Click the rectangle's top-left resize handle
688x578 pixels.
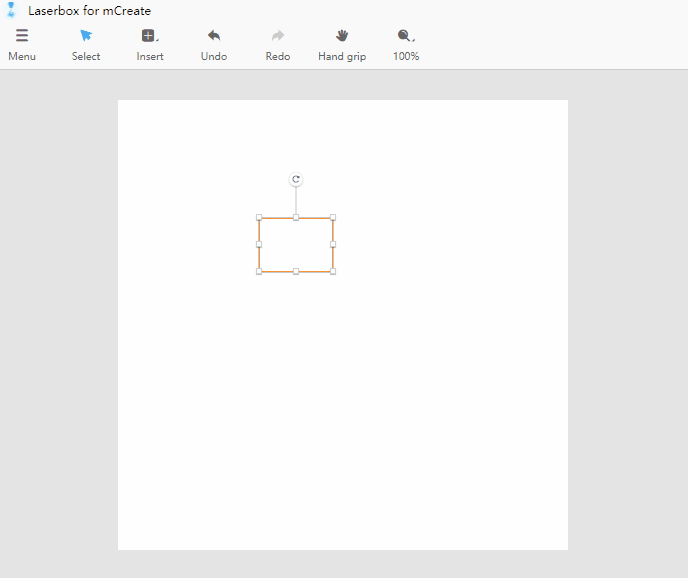pyautogui.click(x=259, y=217)
